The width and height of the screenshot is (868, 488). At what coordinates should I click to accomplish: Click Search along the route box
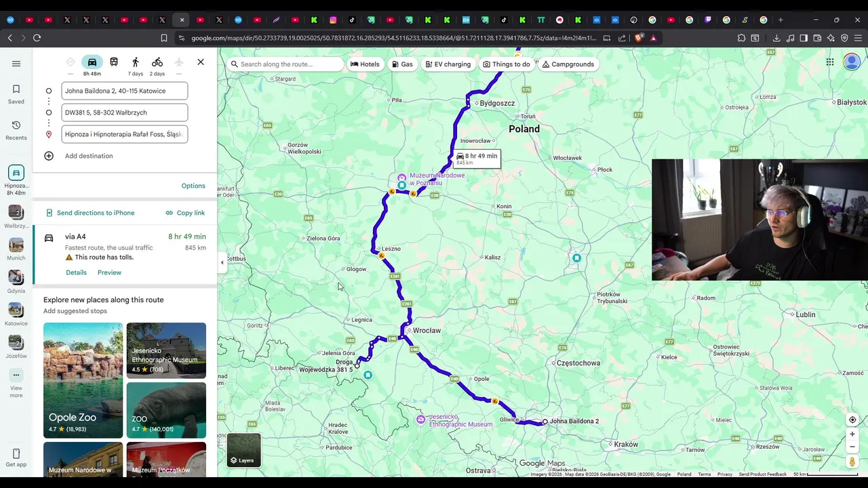[285, 64]
